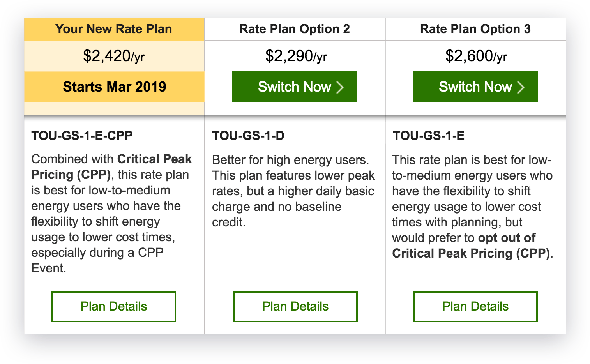The width and height of the screenshot is (590, 364).
Task: Click the Starts Mar 2019 banner
Action: [x=114, y=87]
